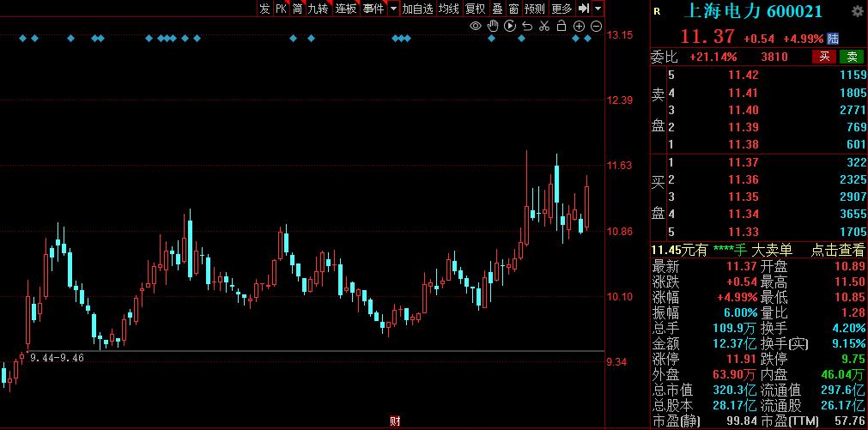Click the 内盘 value 46.04万

(x=843, y=375)
